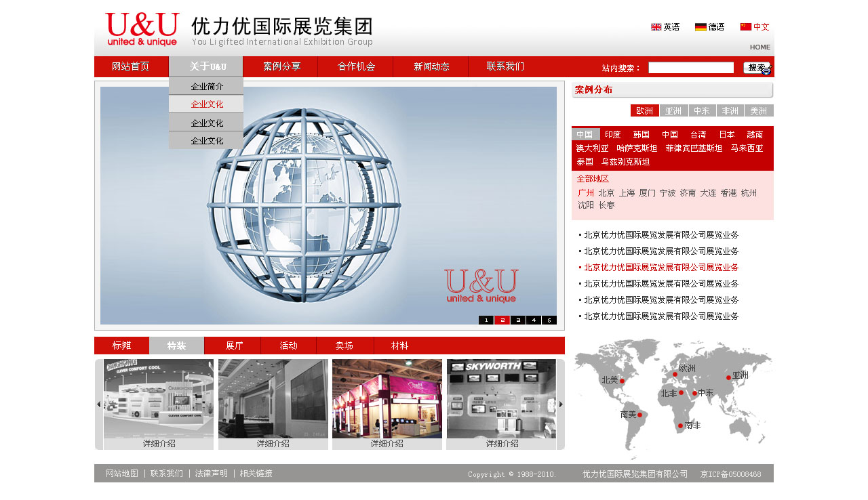This screenshot has width=868, height=500.
Task: Click 全部地区 link
Action: [x=593, y=179]
